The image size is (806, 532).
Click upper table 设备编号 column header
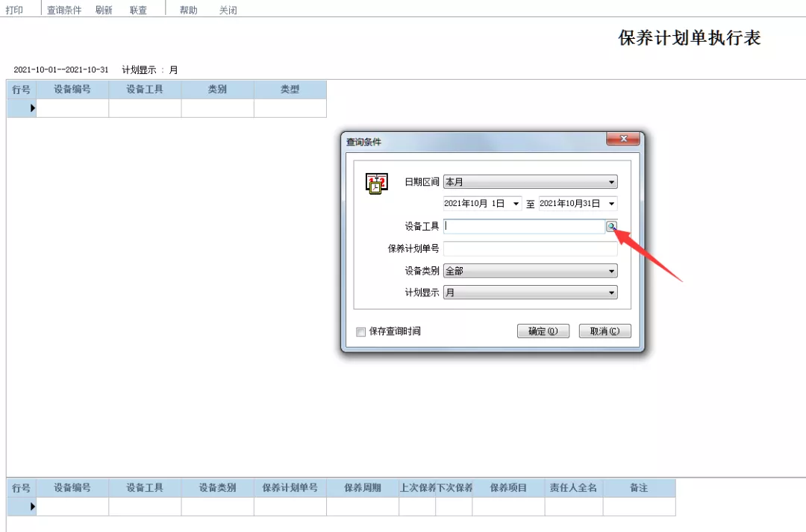[x=72, y=90]
